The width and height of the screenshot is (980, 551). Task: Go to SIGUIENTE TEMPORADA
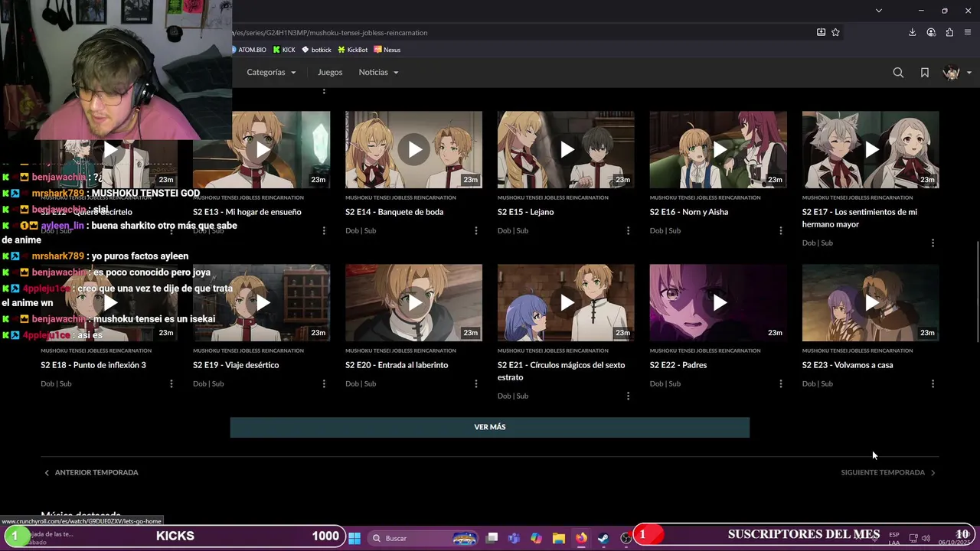point(888,472)
